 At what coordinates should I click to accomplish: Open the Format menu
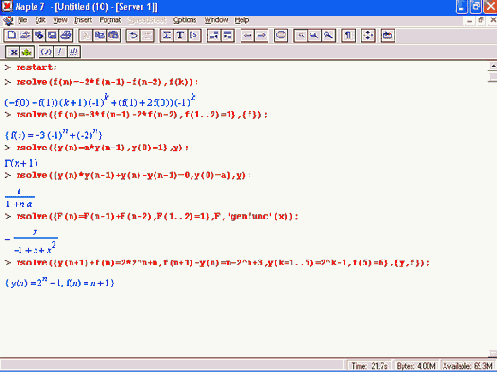110,20
